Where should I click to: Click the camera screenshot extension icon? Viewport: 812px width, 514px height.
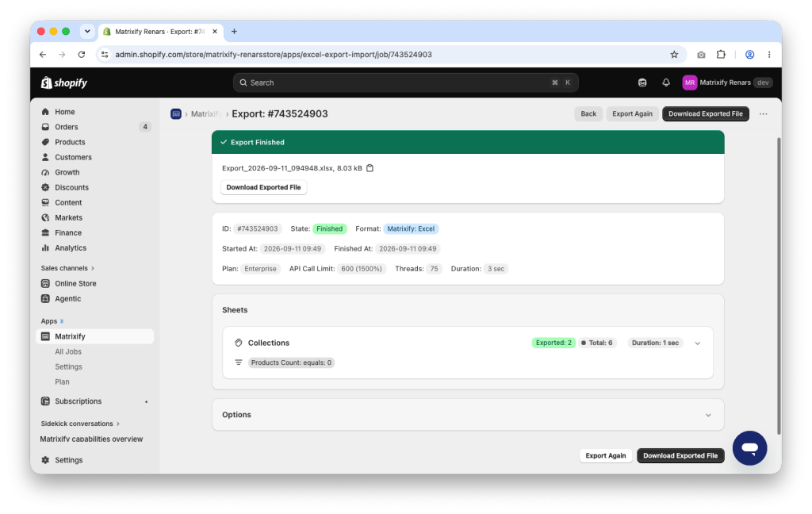[701, 55]
